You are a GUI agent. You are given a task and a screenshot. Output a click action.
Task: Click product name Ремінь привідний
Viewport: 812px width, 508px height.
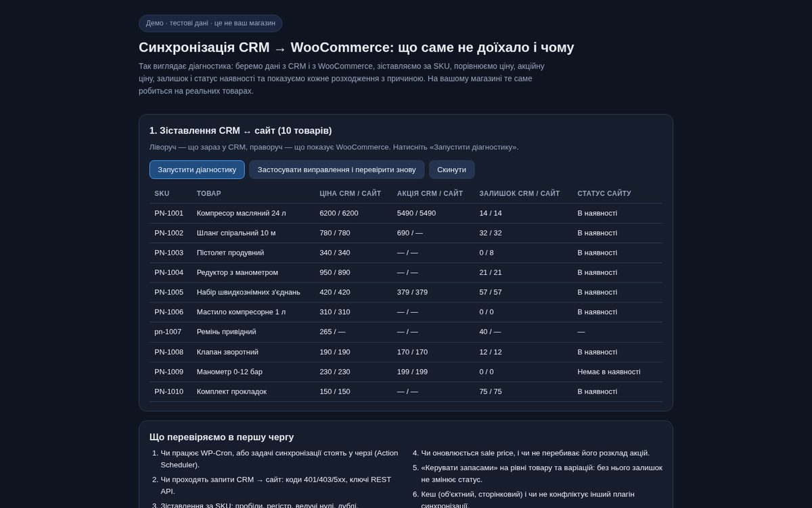tap(227, 332)
